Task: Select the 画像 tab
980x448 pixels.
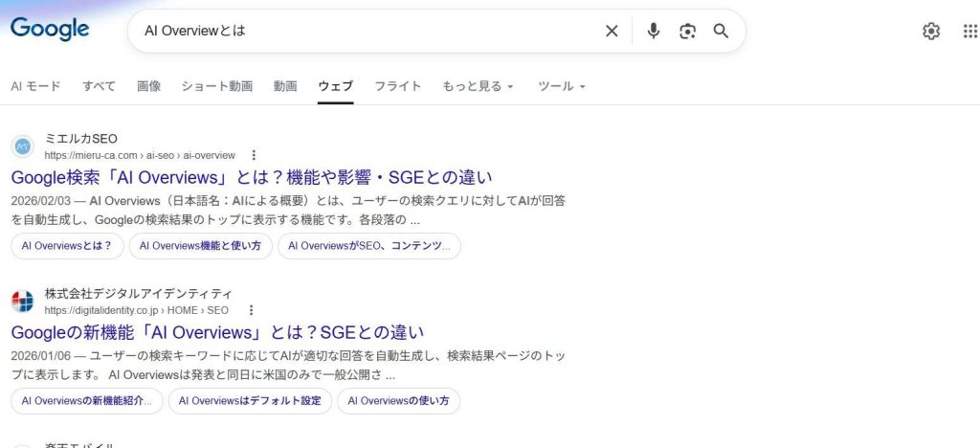Action: coord(148,86)
